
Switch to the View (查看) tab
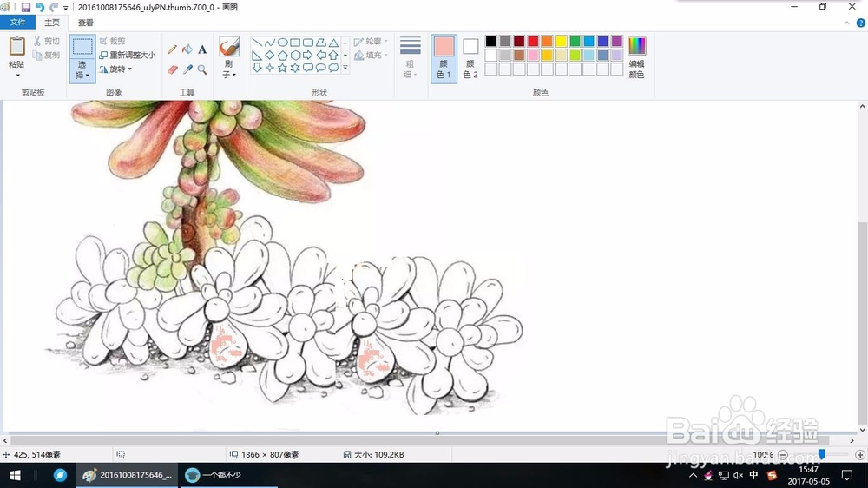pos(85,23)
